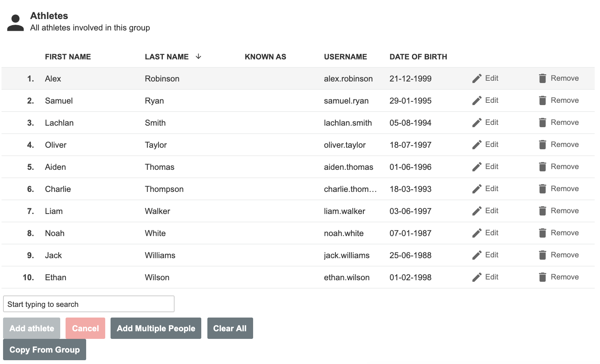Click date of birth 29-01-1995
The height and width of the screenshot is (364, 600).
(411, 101)
